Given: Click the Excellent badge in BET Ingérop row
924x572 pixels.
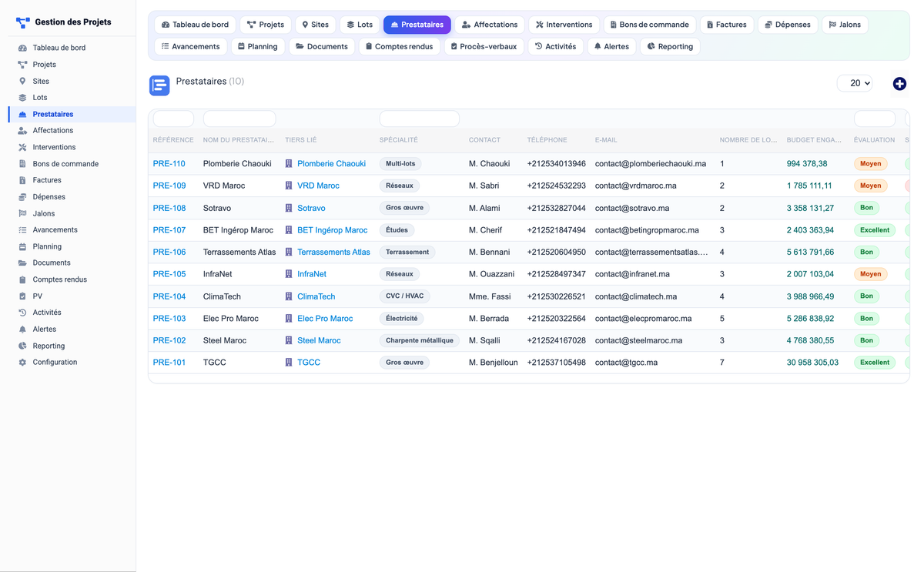Looking at the screenshot, I should pos(875,230).
